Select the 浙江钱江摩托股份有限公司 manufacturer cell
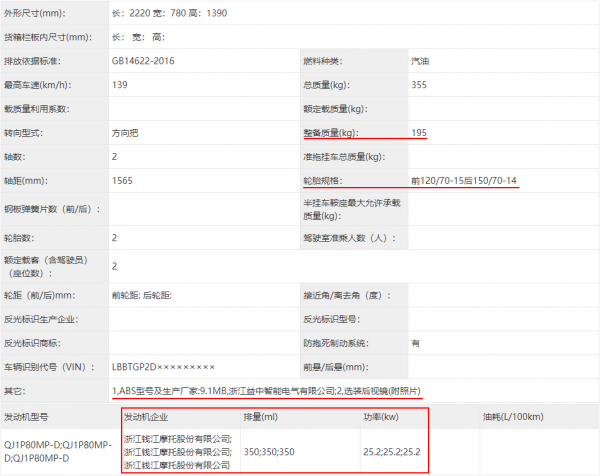 click(178, 452)
